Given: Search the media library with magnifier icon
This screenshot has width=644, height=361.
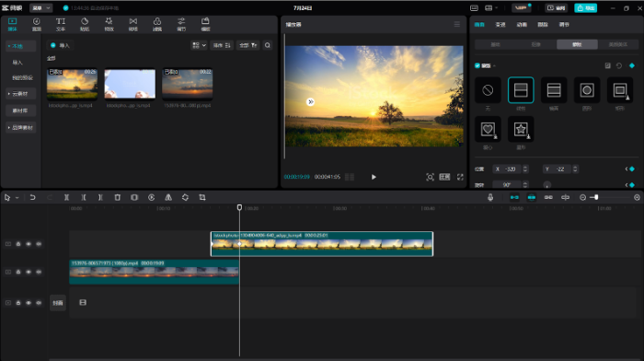Looking at the screenshot, I should click(x=268, y=45).
